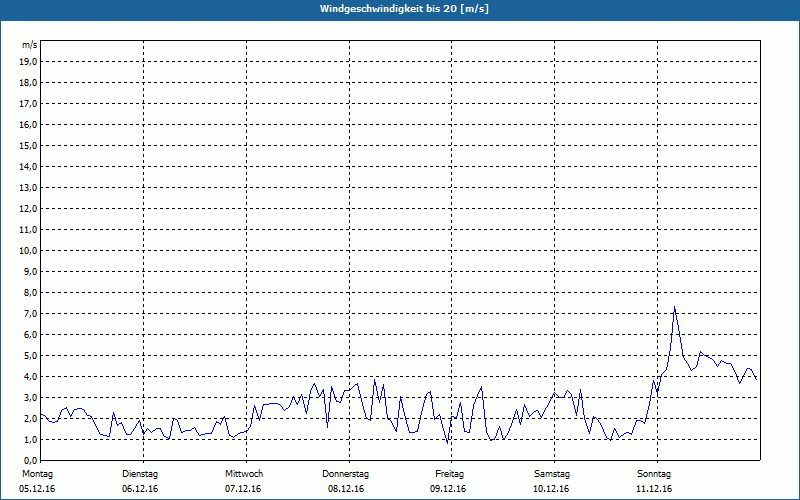The width and height of the screenshot is (800, 500).
Task: Click the date 09.12.16
Action: click(x=448, y=489)
